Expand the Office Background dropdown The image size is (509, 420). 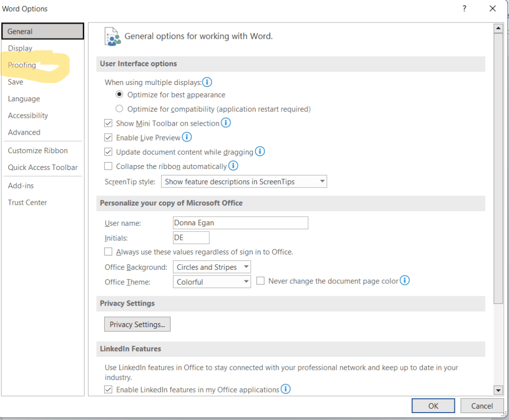(212, 267)
